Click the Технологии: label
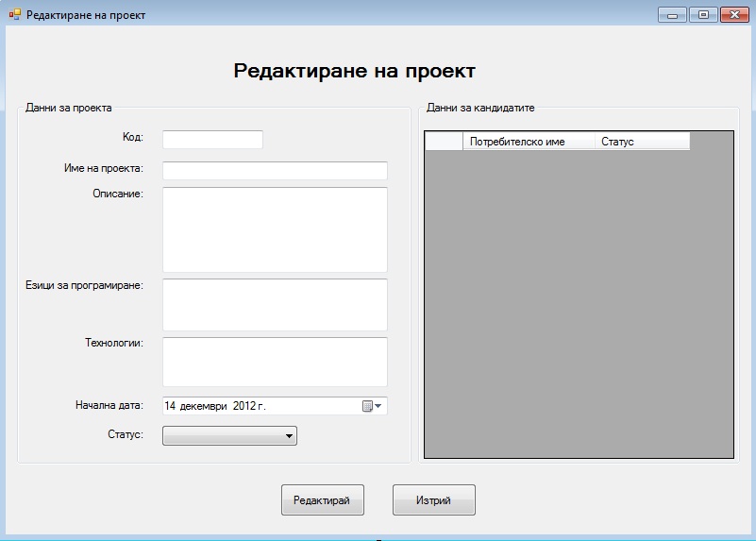 (x=114, y=343)
